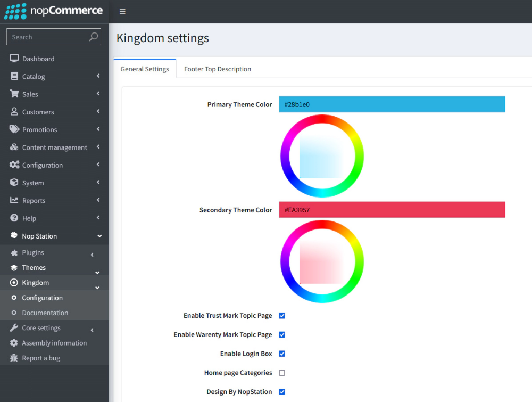The width and height of the screenshot is (532, 402).
Task: Select the General Settings tab
Action: tap(145, 69)
